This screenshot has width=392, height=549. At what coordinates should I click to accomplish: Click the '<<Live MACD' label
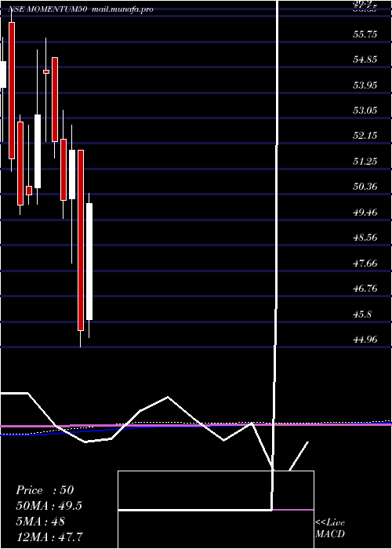coord(330,529)
